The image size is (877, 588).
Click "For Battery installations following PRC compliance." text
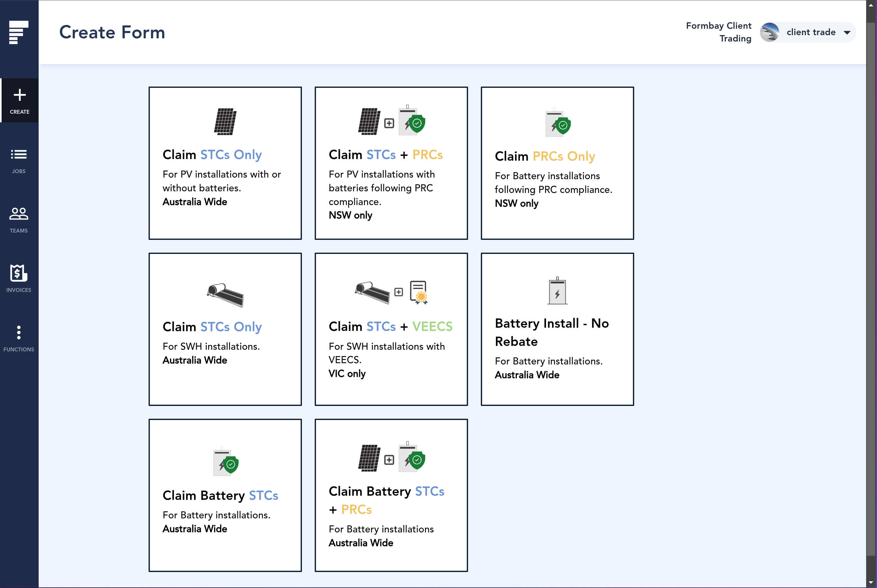coord(553,183)
